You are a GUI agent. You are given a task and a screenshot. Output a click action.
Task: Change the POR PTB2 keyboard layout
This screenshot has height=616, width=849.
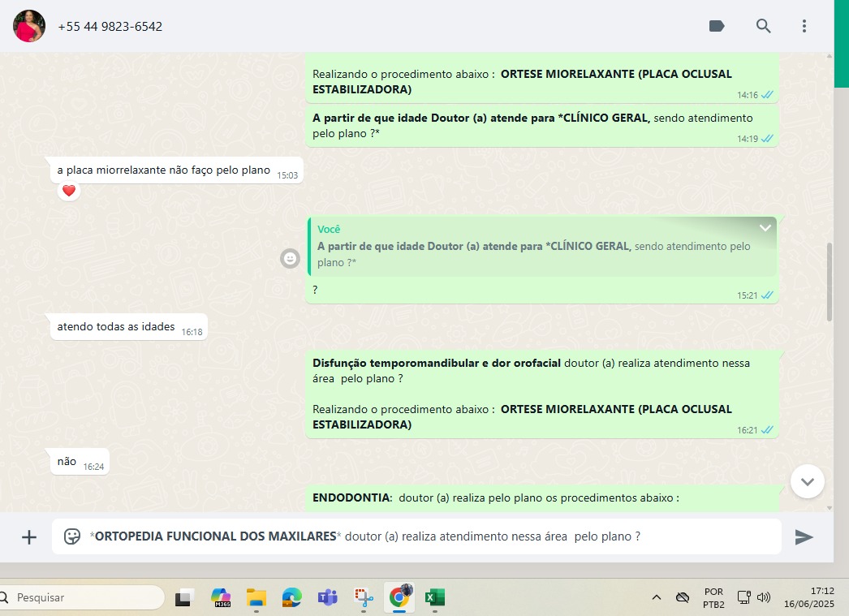(713, 597)
